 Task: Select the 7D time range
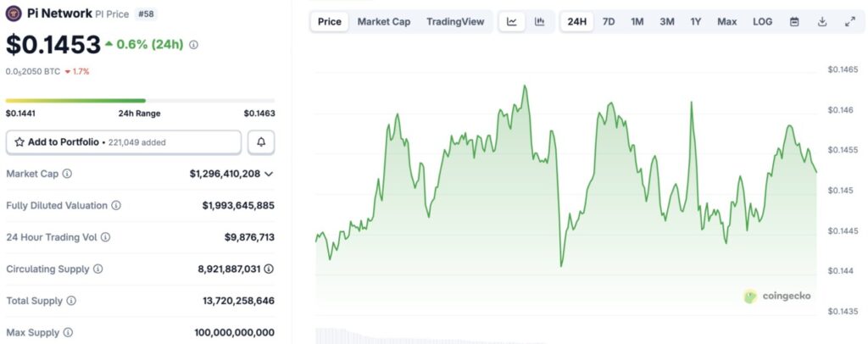(609, 22)
